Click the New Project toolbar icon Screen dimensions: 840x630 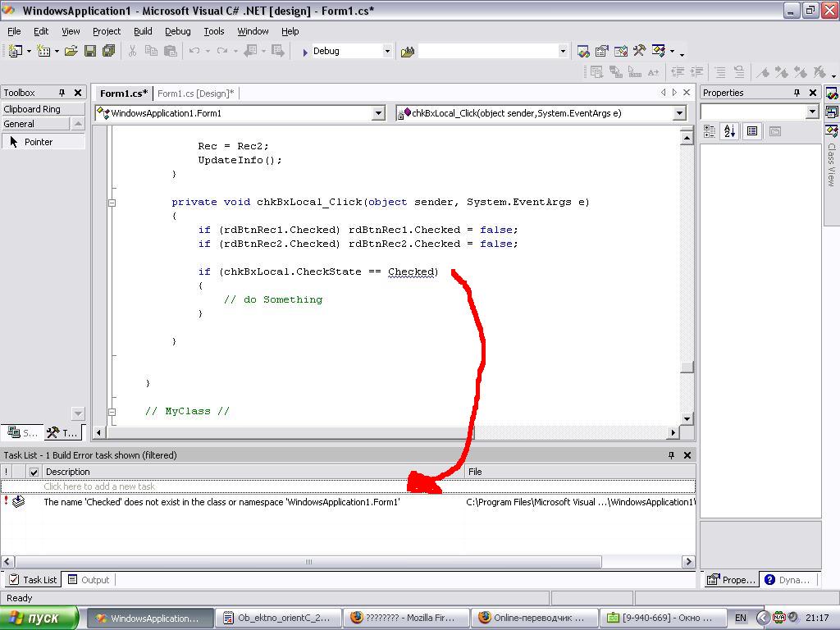[15, 51]
